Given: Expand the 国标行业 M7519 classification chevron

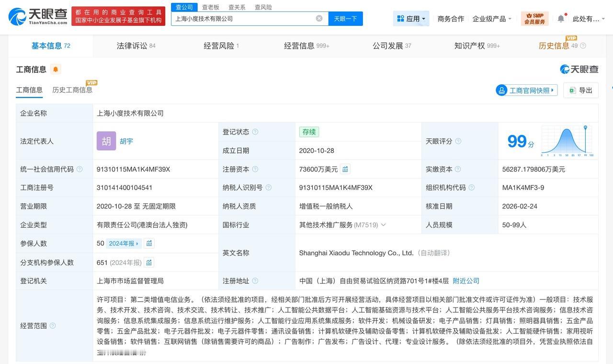Looking at the screenshot, I should [383, 224].
